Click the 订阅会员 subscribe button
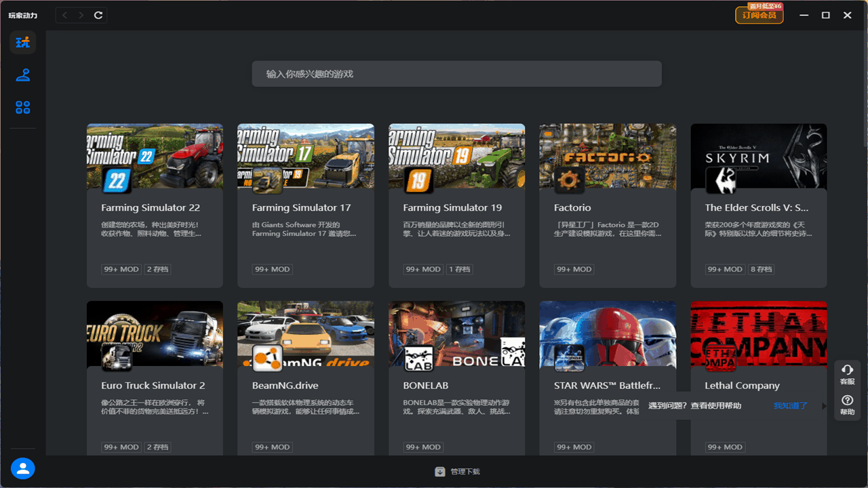Image resolution: width=868 pixels, height=488 pixels. 759,15
